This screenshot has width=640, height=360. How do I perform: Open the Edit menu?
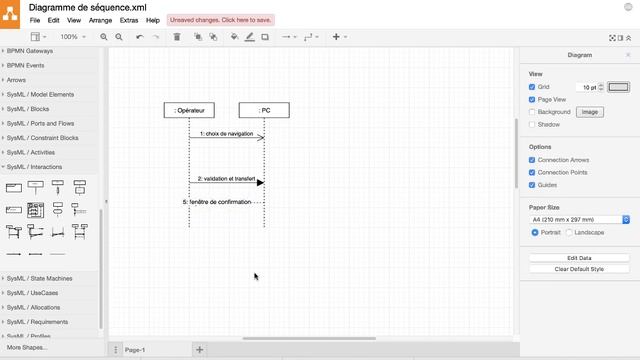(53, 20)
